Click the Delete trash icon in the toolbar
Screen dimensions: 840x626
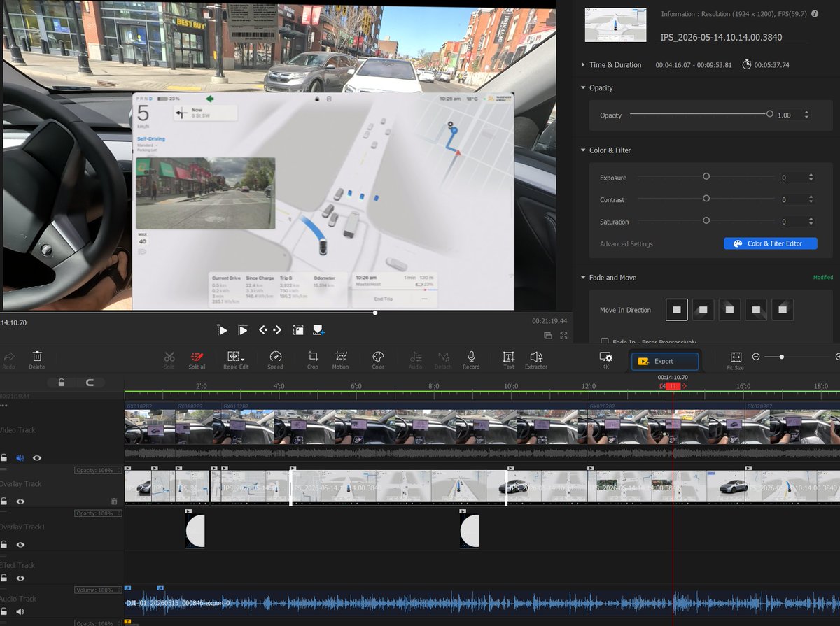(x=37, y=359)
